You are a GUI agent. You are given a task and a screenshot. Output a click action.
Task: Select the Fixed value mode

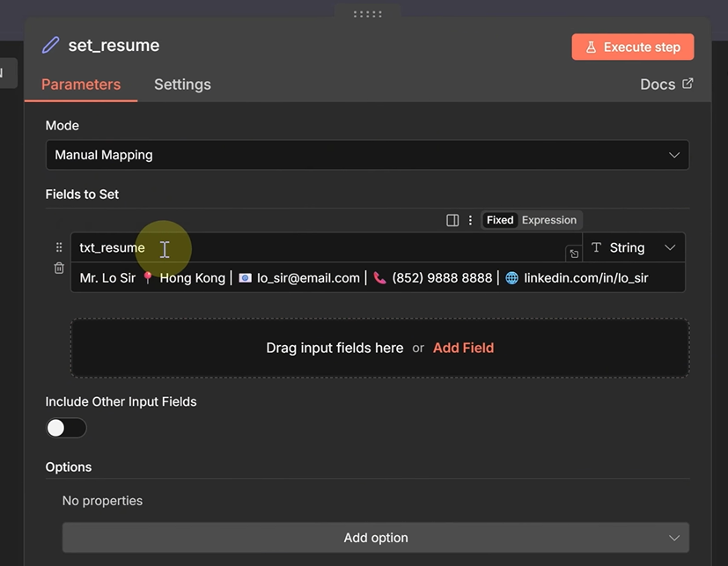pos(500,220)
